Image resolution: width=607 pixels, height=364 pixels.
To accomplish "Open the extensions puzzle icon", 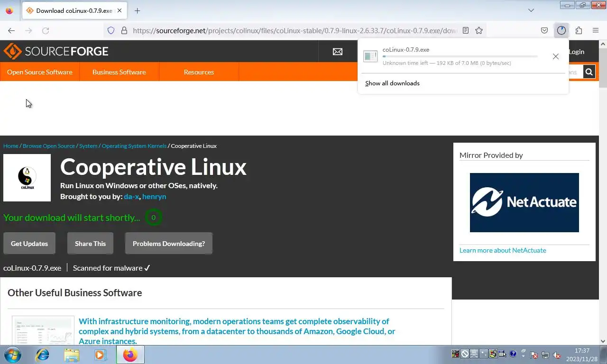I will tap(579, 30).
